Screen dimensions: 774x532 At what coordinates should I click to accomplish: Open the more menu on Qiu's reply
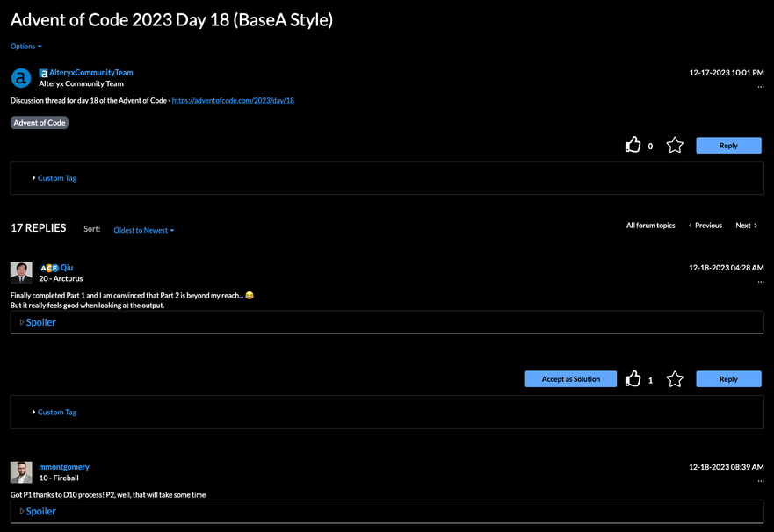[x=761, y=282]
